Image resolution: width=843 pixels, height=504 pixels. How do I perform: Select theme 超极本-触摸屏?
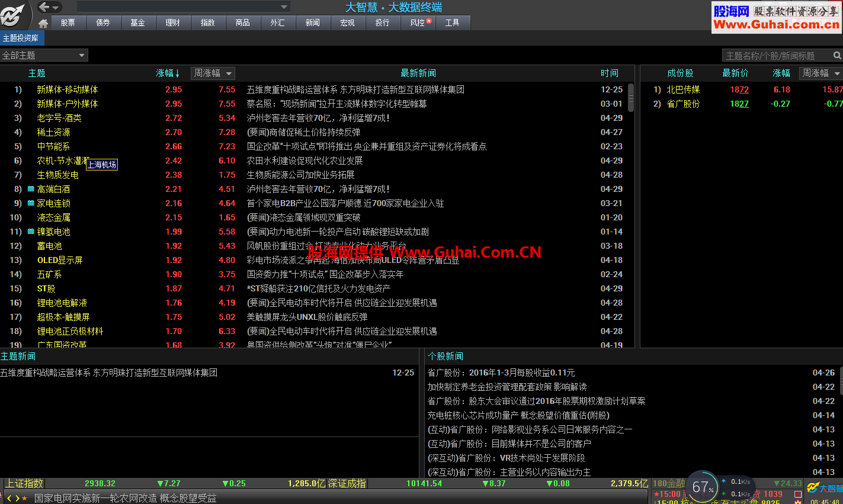tap(63, 317)
